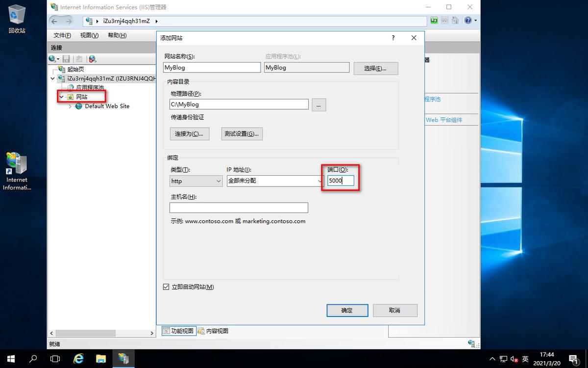Show hidden tray icons chevron
The image size is (588, 368).
(492, 359)
